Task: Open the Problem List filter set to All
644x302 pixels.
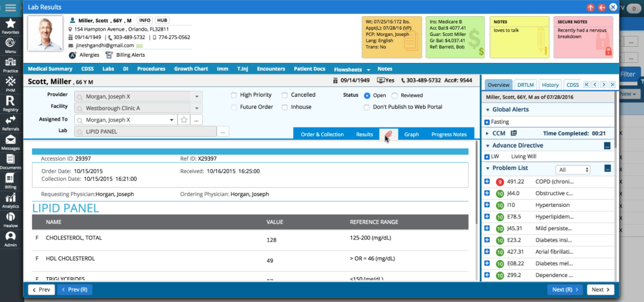Action: 573,169
